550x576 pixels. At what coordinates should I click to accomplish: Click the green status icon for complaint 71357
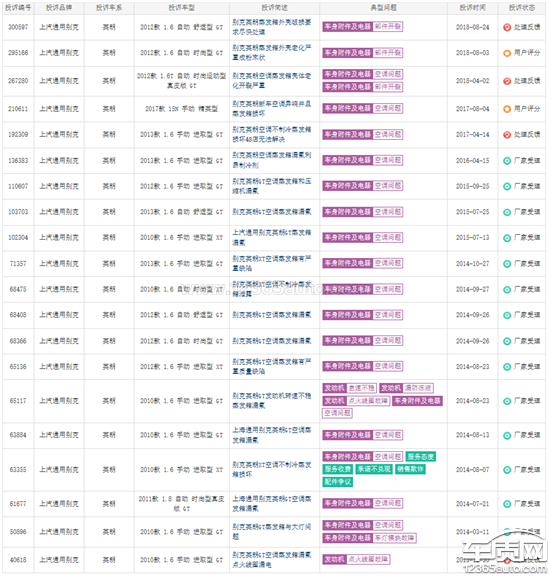click(x=507, y=264)
